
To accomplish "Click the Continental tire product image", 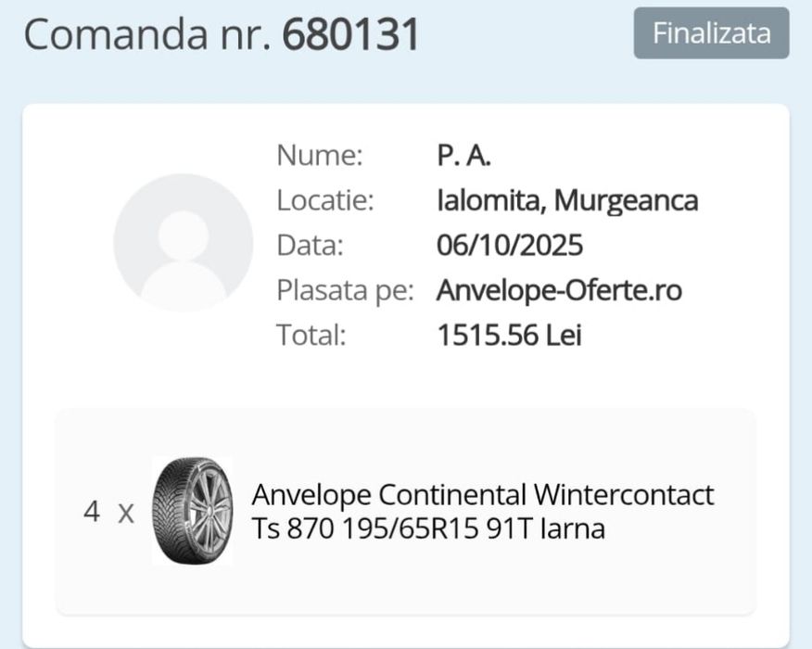I will pyautogui.click(x=192, y=511).
